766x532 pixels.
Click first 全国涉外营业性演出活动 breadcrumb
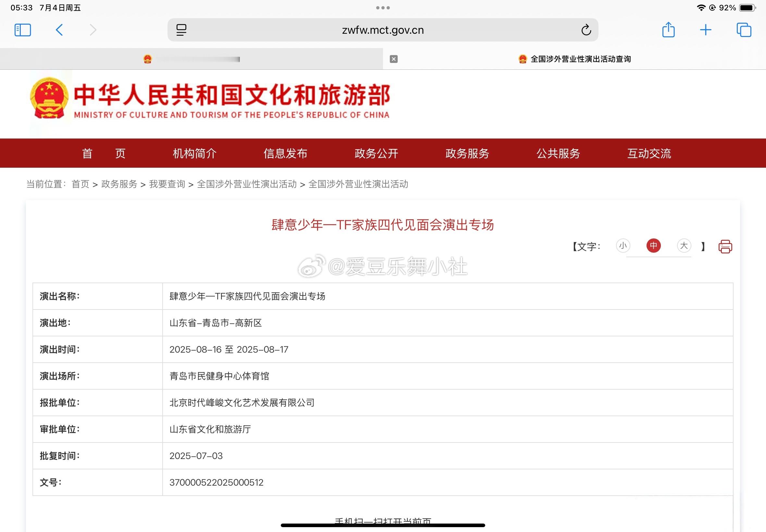[247, 184]
